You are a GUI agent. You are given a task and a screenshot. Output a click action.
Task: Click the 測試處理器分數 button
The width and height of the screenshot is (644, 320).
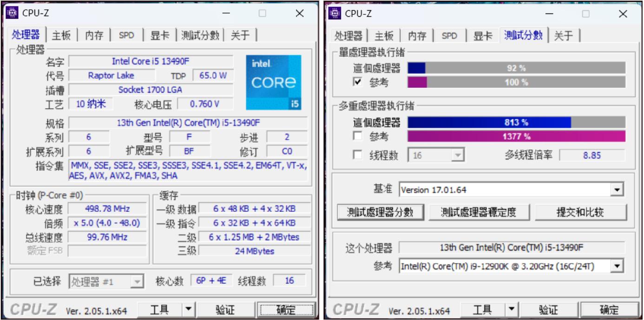pos(381,212)
